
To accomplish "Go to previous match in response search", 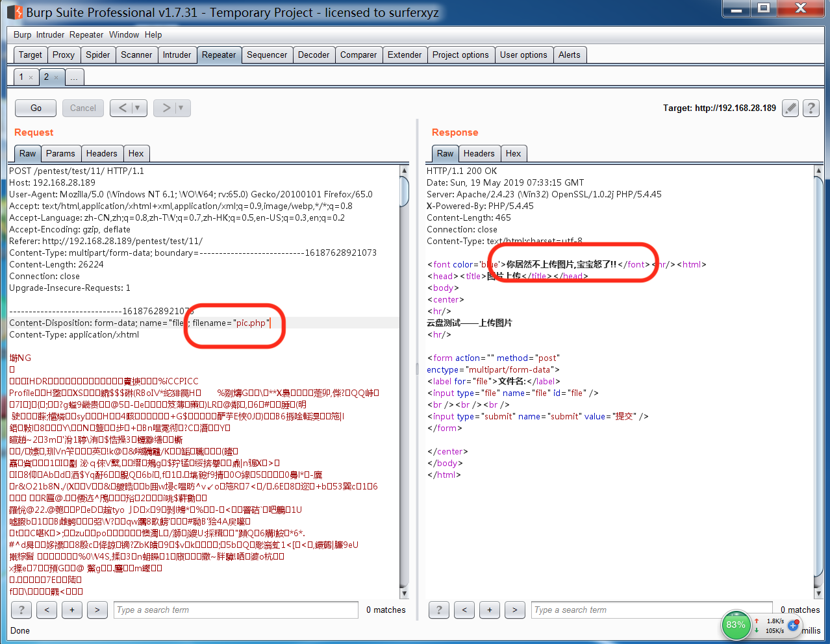I will pyautogui.click(x=464, y=610).
